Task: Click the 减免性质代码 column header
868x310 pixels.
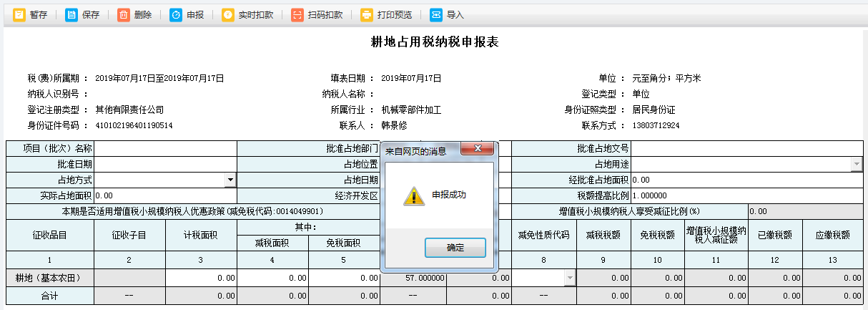Action: tap(544, 234)
